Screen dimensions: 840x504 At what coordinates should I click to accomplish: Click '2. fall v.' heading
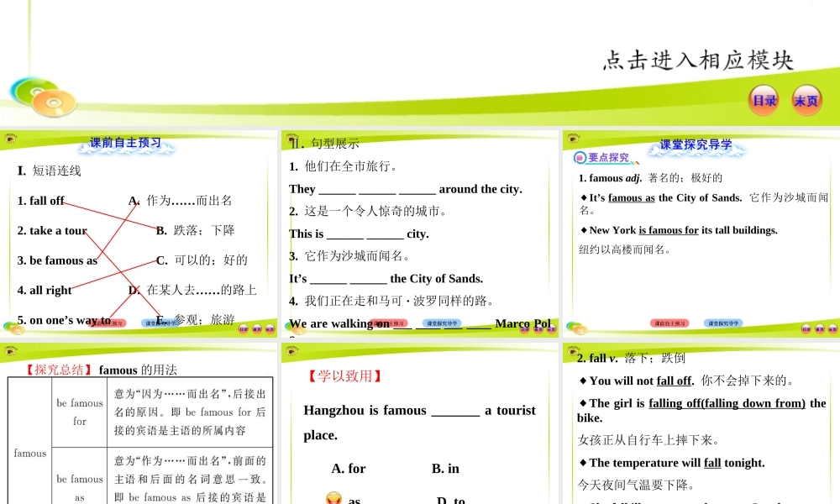(x=631, y=358)
